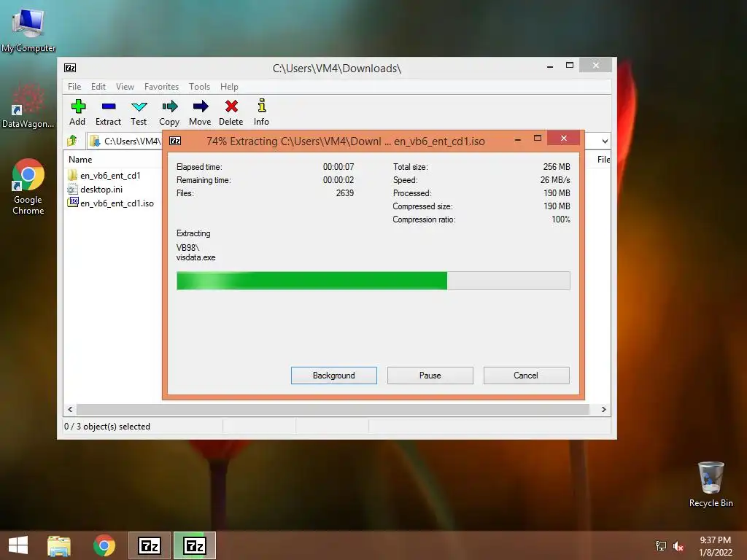Click the 'Total size:' 256 MB value
747x560 pixels.
click(557, 167)
